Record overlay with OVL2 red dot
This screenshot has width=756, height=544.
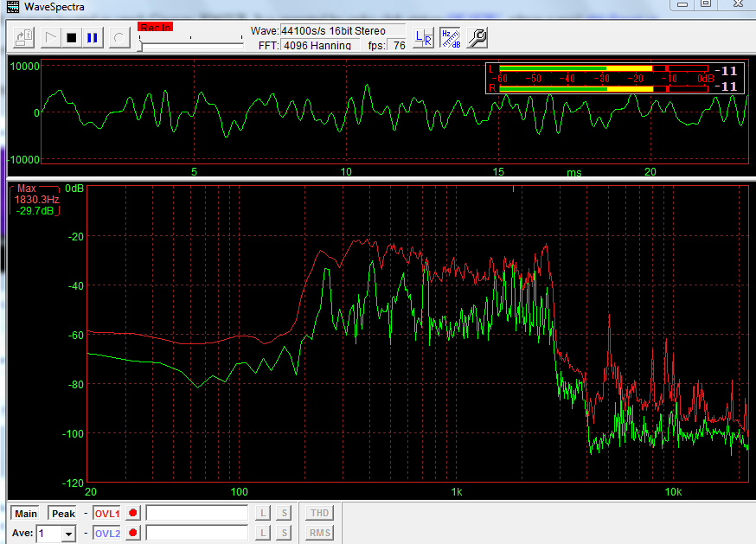tap(133, 534)
